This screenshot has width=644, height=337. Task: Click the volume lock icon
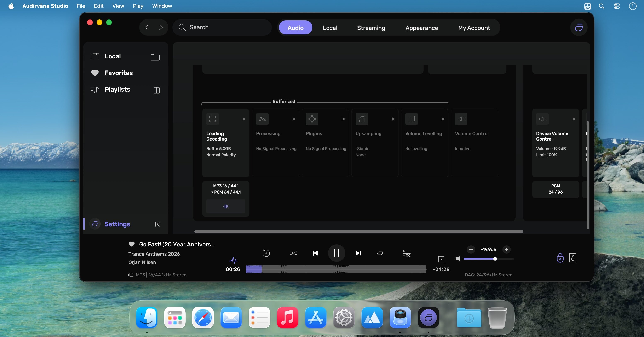click(x=560, y=258)
